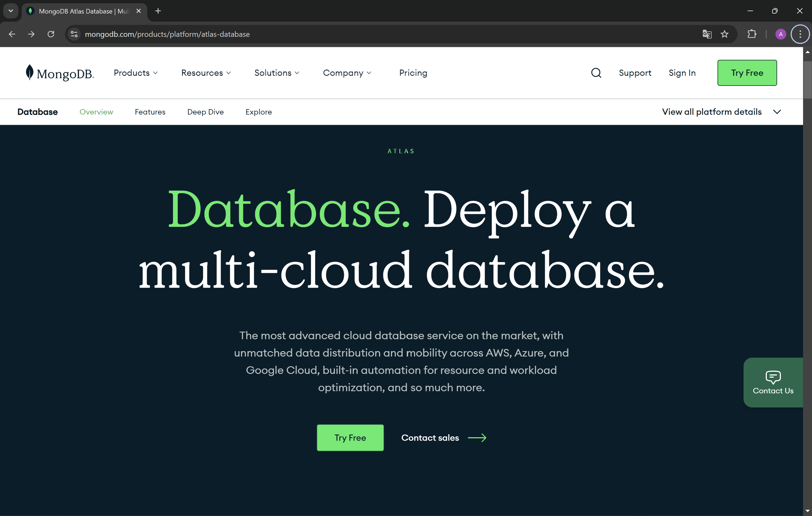The width and height of the screenshot is (812, 516).
Task: Reload the page
Action: coord(51,34)
